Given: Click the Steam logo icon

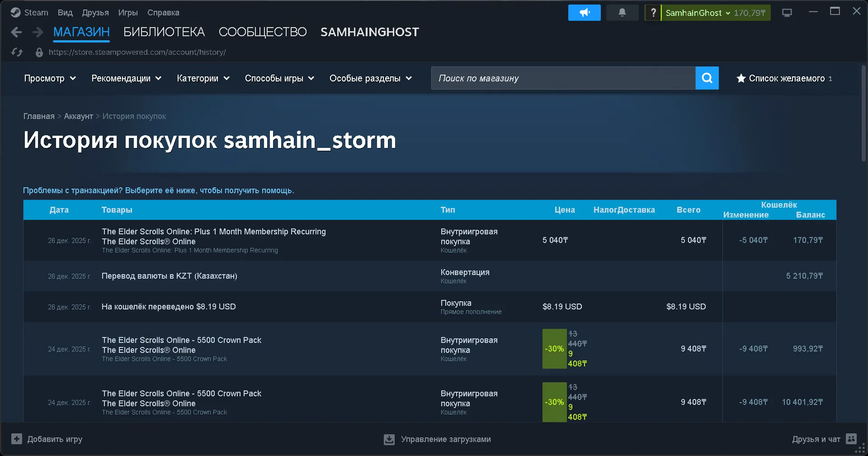Looking at the screenshot, I should [x=15, y=13].
